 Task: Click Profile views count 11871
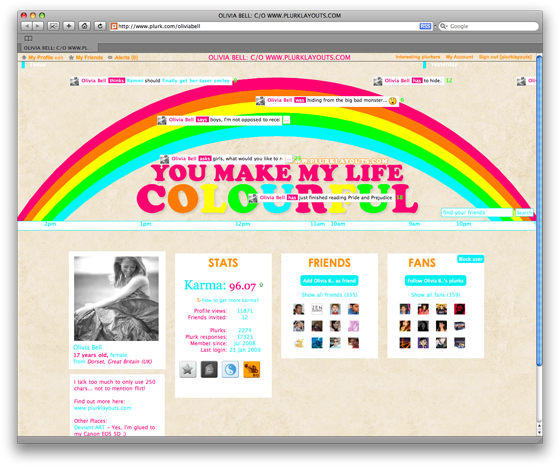click(x=245, y=311)
